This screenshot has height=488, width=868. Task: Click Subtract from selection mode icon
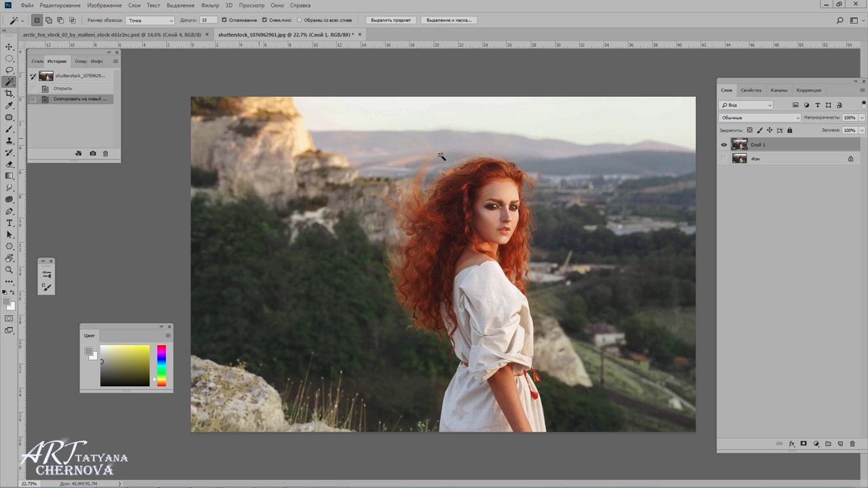click(60, 20)
